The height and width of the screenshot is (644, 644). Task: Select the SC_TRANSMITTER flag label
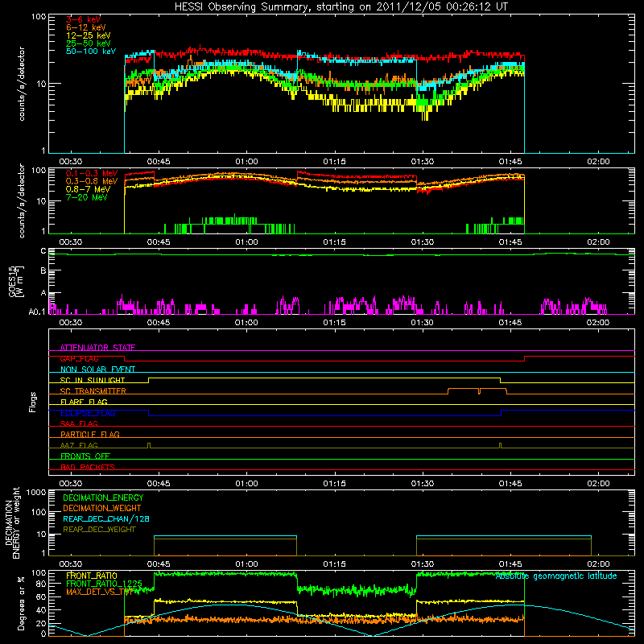tap(93, 391)
